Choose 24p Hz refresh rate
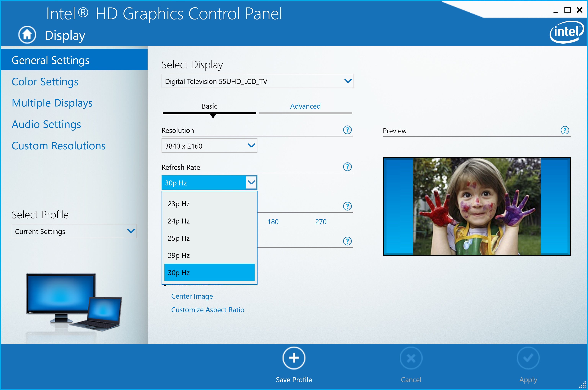 [x=209, y=221]
